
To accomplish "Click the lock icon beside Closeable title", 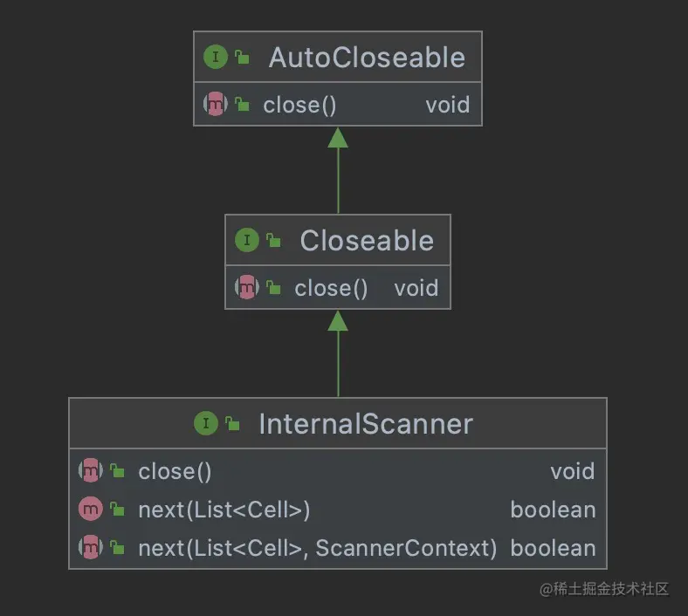I will (x=273, y=242).
